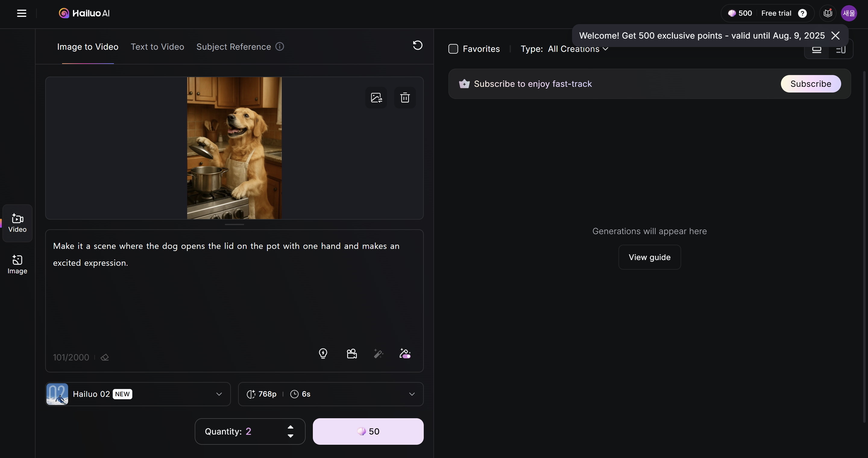The width and height of the screenshot is (868, 458).
Task: Click 'Subscribe to enjoy fast-track' text
Action: [x=533, y=84]
